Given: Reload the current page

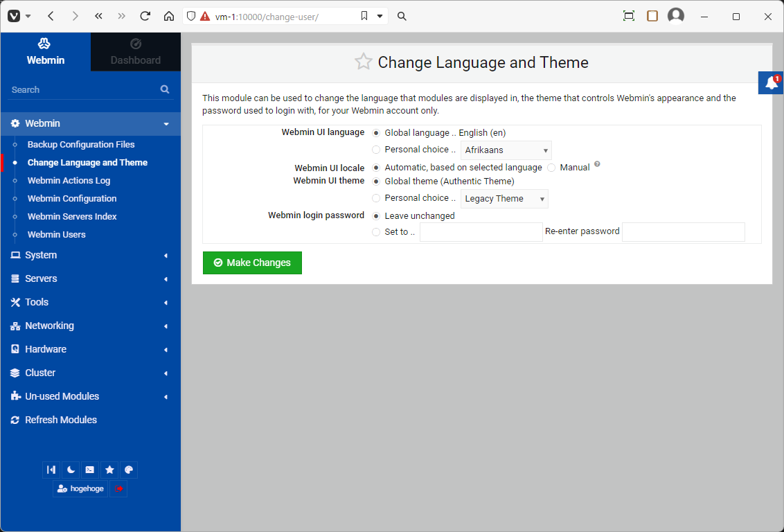Looking at the screenshot, I should (145, 16).
